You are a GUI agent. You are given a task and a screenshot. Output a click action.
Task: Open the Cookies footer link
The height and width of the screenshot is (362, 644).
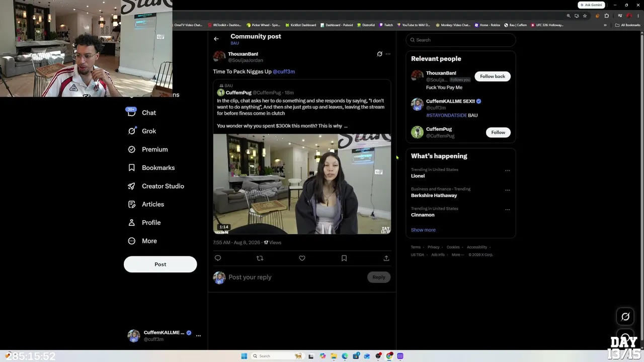pyautogui.click(x=453, y=247)
